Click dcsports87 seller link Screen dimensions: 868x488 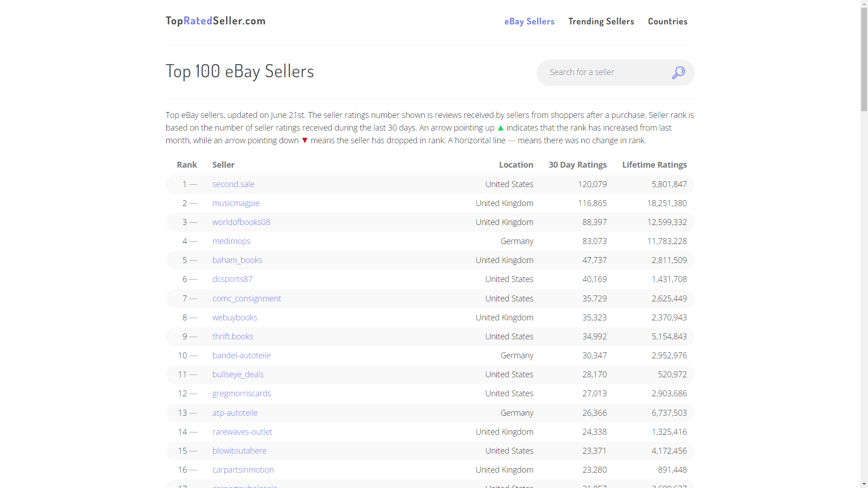click(x=232, y=279)
